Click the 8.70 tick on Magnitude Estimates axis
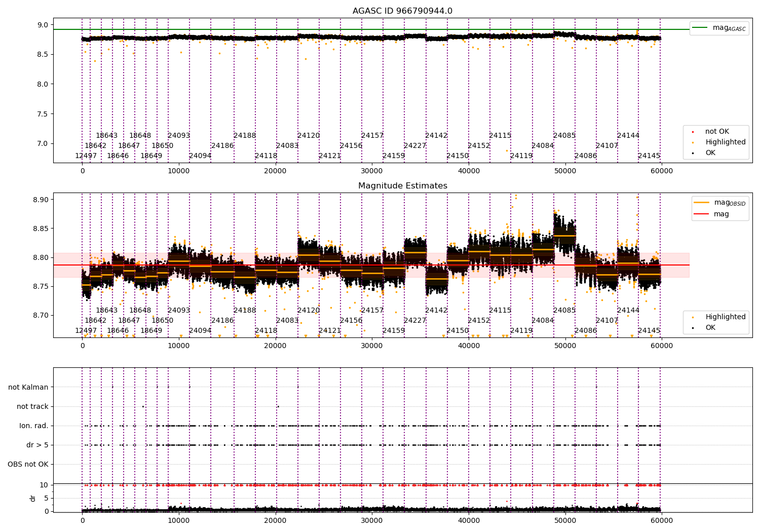This screenshot has width=760, height=532. tap(41, 315)
